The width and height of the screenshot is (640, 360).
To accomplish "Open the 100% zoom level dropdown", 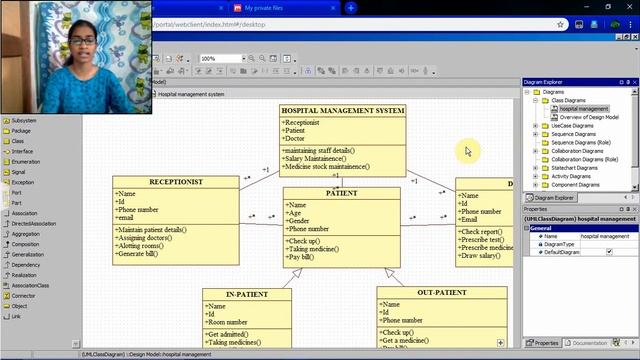I will pos(243,59).
